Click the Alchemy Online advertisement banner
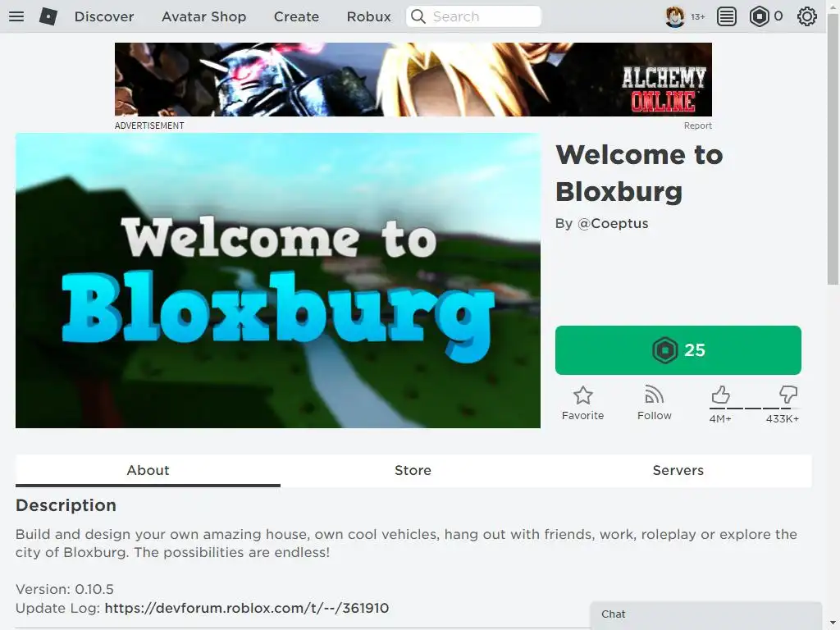The width and height of the screenshot is (840, 630). point(413,80)
